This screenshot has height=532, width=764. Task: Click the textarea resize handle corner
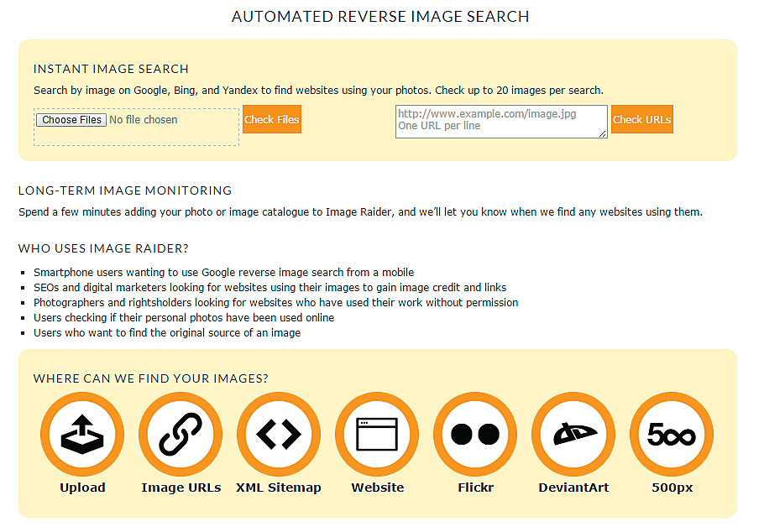pyautogui.click(x=603, y=134)
